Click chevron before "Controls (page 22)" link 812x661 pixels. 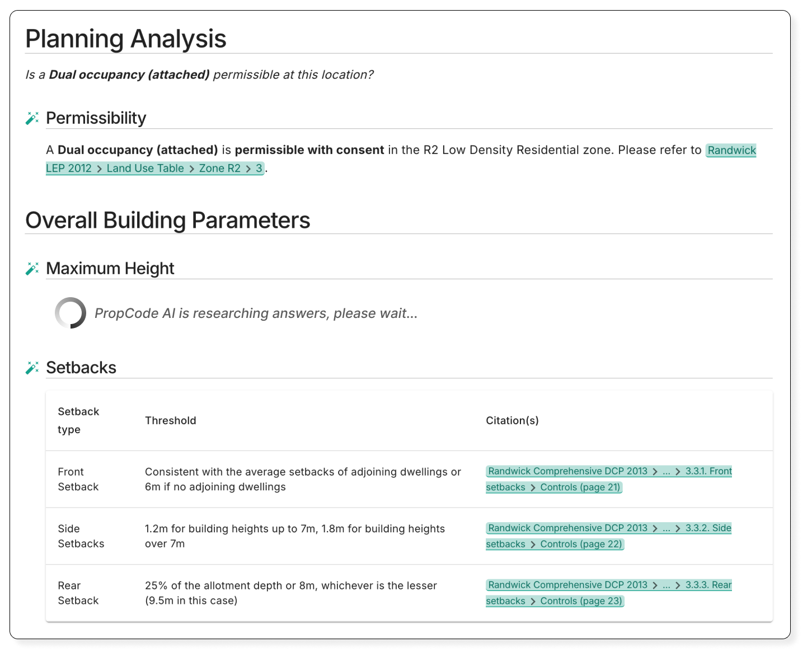click(533, 544)
